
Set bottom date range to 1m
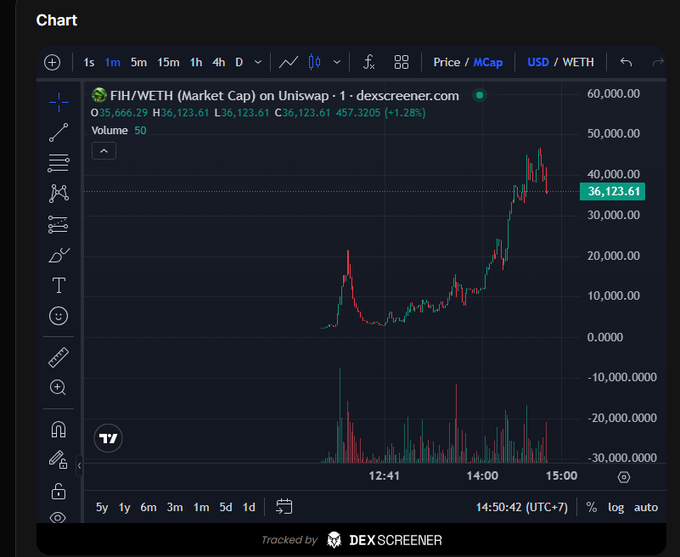click(201, 507)
